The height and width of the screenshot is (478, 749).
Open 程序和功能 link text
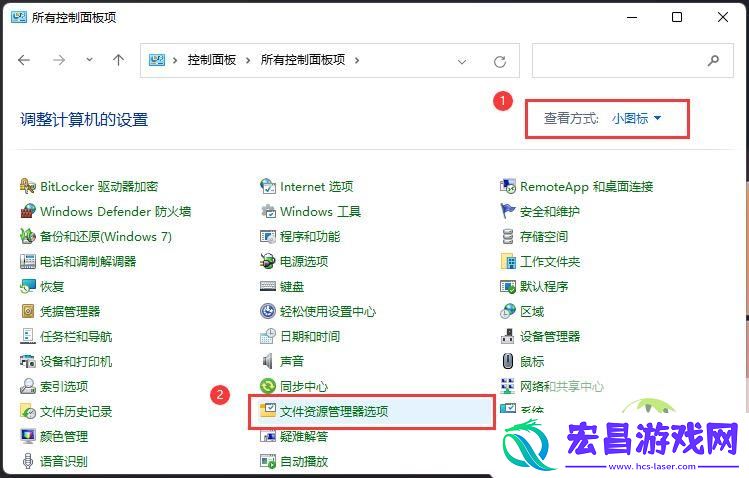(310, 236)
